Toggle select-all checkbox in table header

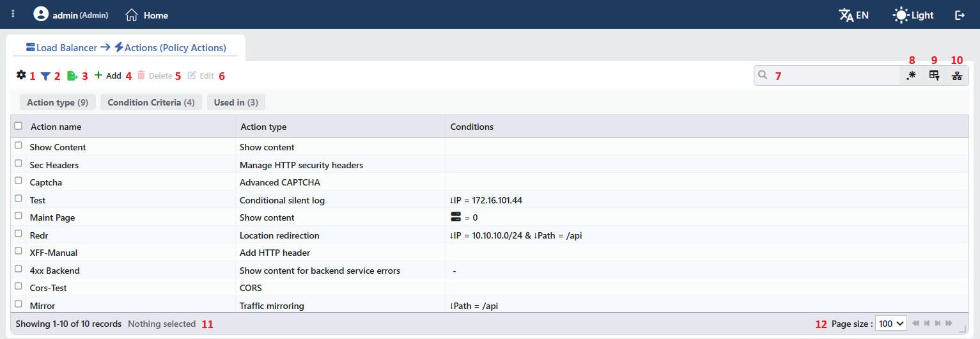[x=19, y=126]
